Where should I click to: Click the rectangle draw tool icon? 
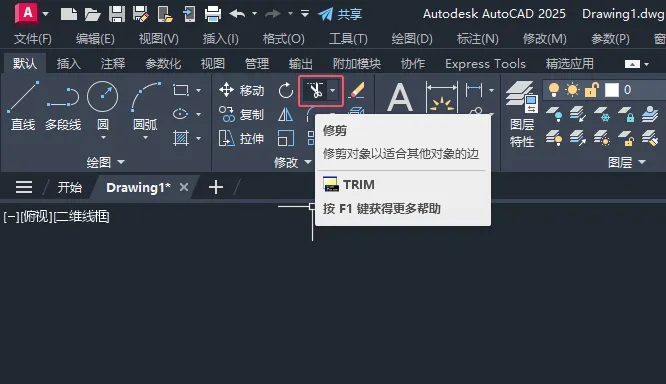pyautogui.click(x=181, y=90)
